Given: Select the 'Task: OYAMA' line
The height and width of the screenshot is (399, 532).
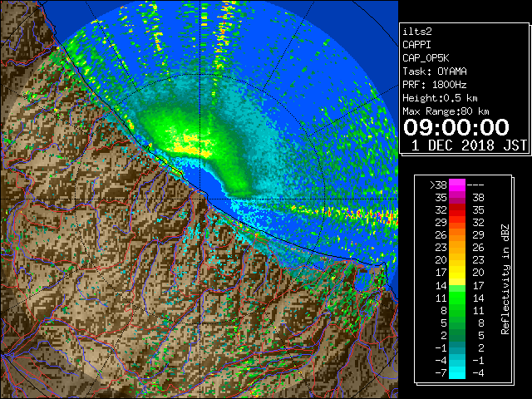Looking at the screenshot, I should pyautogui.click(x=435, y=71).
